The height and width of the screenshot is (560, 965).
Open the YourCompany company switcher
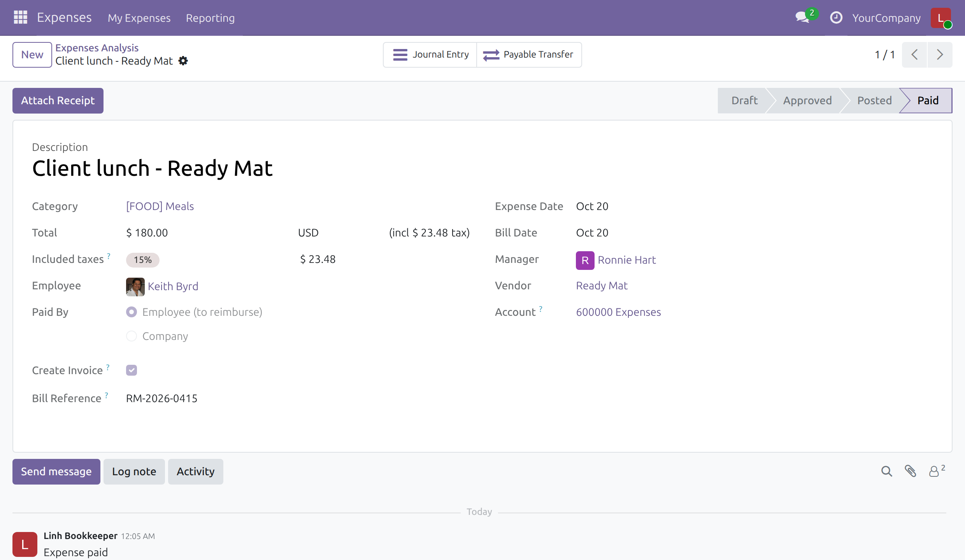click(886, 18)
